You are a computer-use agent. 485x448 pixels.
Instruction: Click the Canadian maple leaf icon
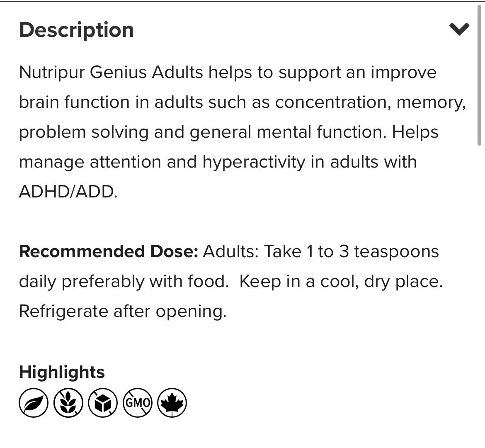[x=172, y=402]
